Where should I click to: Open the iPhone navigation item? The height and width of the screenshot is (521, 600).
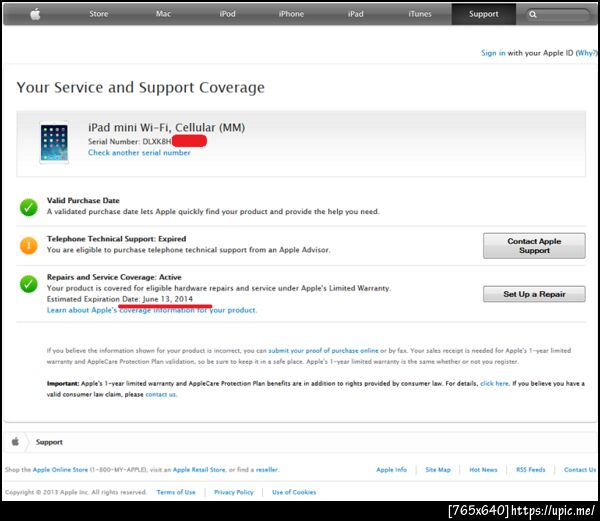pos(291,14)
